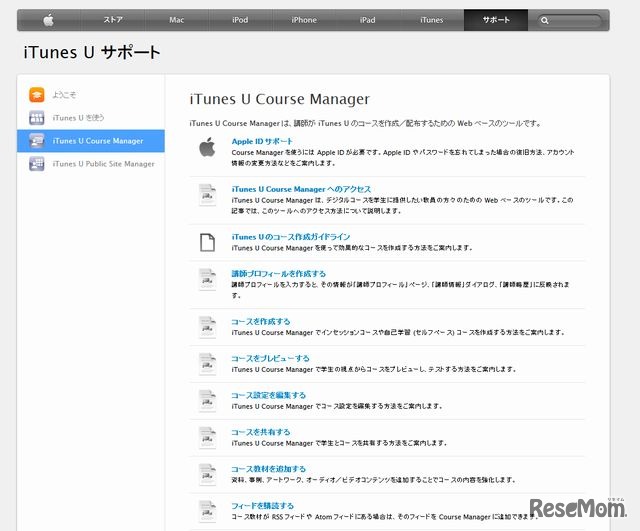The image size is (640, 531).
Task: Click the document icon beside フィードを購読する
Action: pos(207,511)
